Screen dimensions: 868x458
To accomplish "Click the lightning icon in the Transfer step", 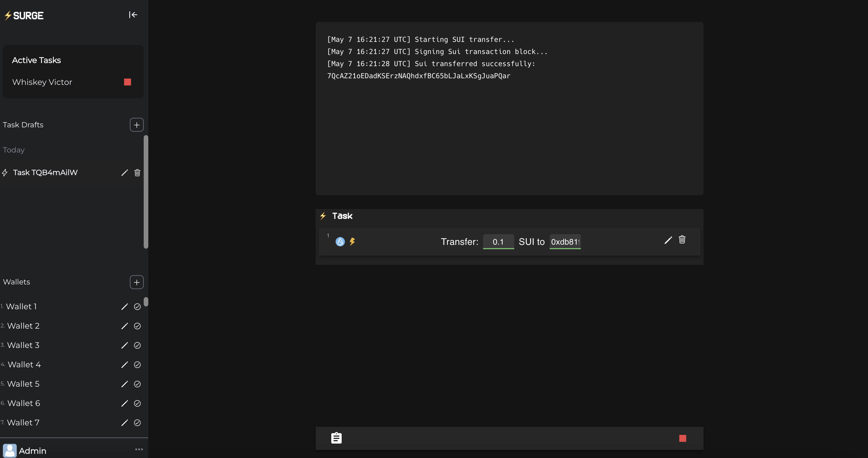I will tap(352, 241).
